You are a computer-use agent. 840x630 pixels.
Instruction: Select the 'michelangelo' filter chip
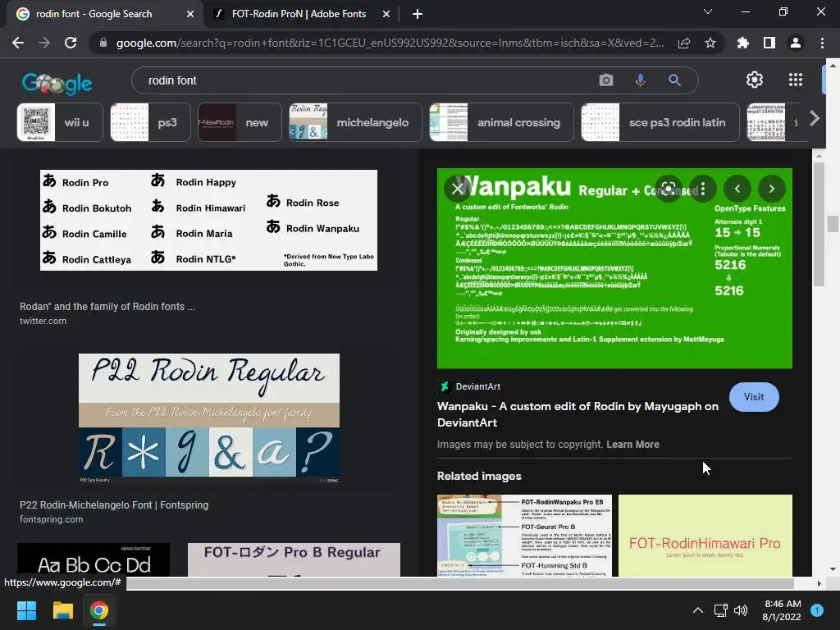tap(355, 123)
